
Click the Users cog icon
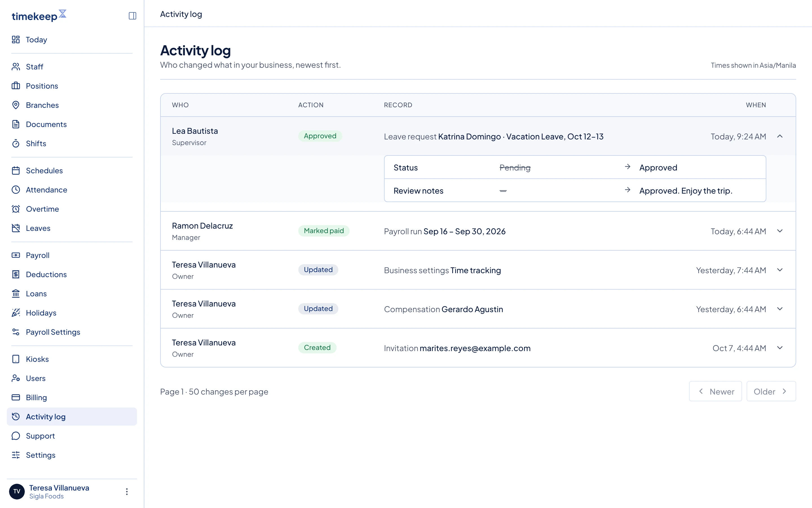tap(16, 378)
